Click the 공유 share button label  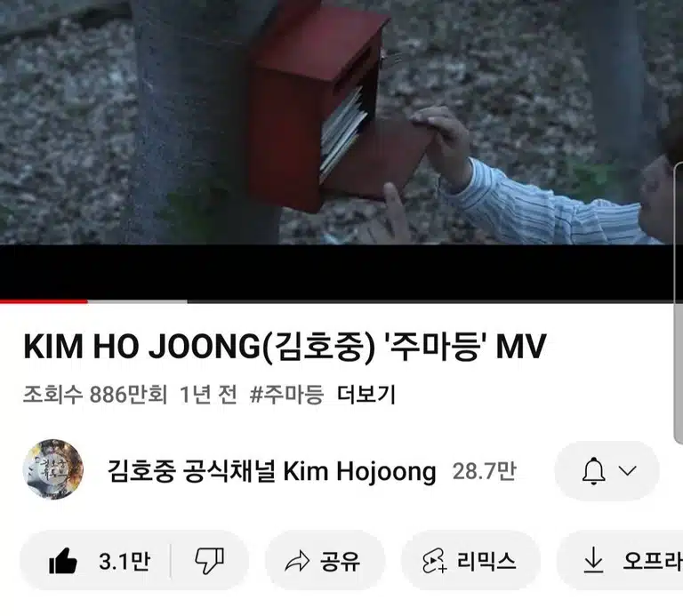coord(341,561)
